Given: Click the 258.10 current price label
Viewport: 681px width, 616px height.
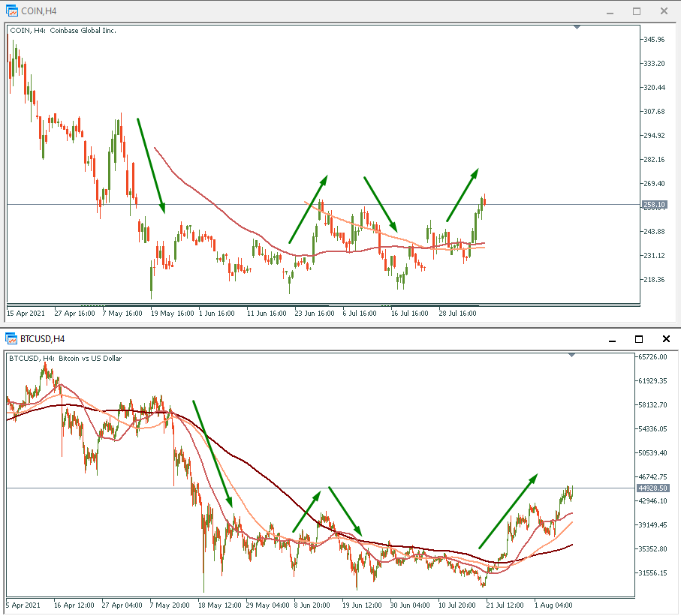Looking at the screenshot, I should tap(654, 204).
